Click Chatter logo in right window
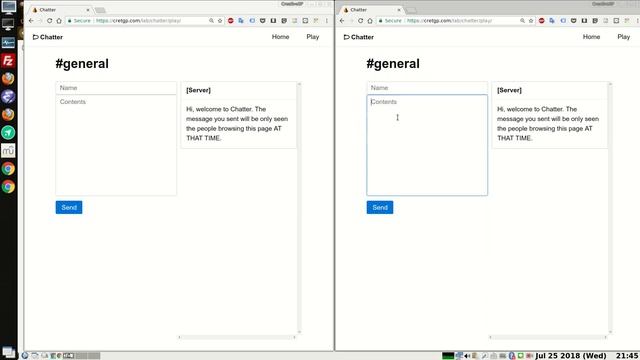Viewport: 640px width, 360px height. pos(359,37)
